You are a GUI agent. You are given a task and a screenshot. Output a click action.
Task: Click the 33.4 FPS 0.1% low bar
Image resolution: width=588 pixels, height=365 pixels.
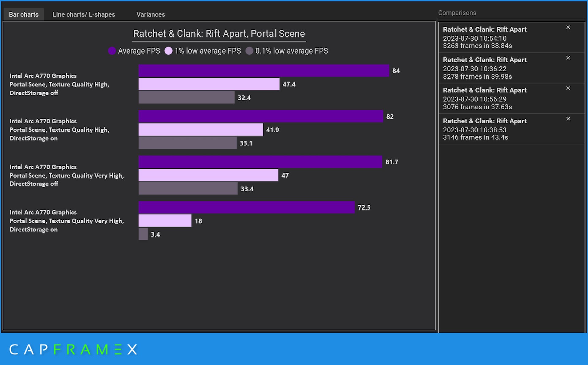[x=188, y=189]
